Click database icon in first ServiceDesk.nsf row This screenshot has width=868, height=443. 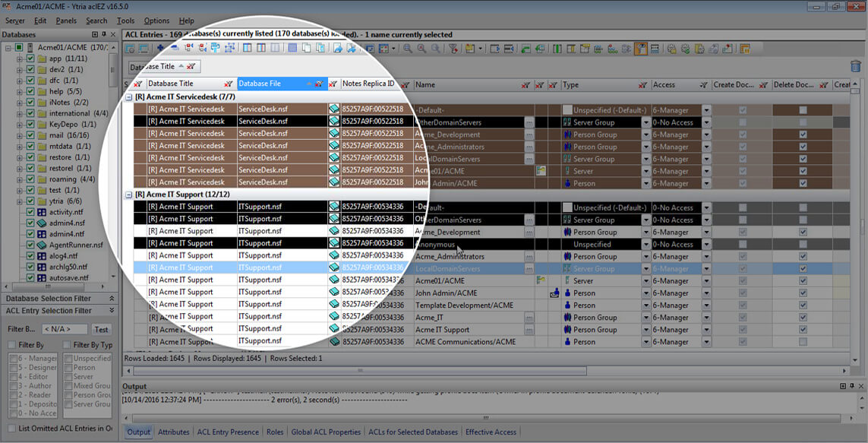(334, 109)
